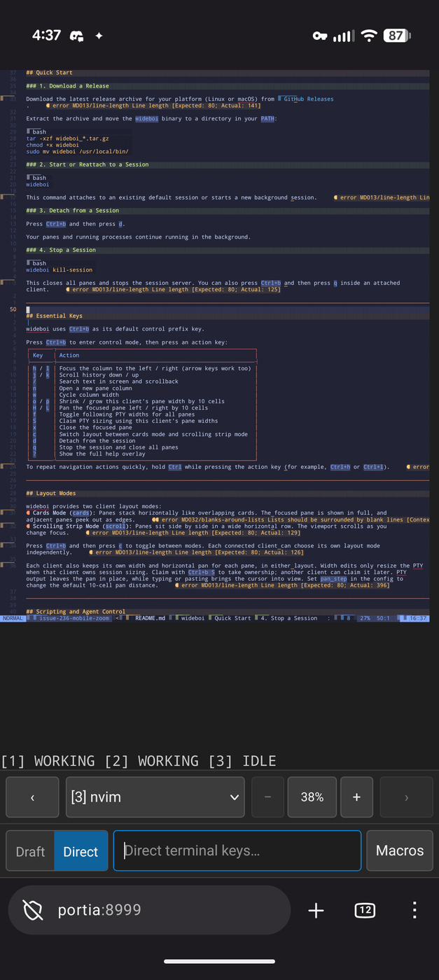
Task: Focus the Direct terminal keys input field
Action: tap(237, 850)
